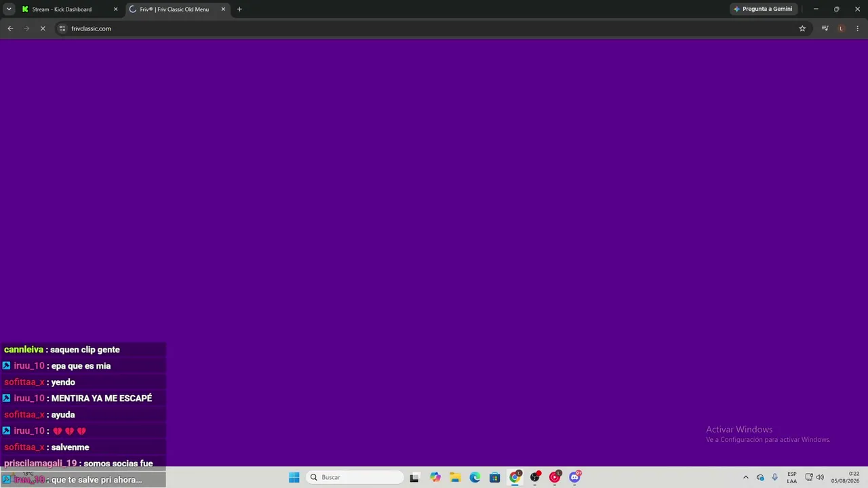
Task: Bookmark this page with the star icon
Action: (x=802, y=28)
